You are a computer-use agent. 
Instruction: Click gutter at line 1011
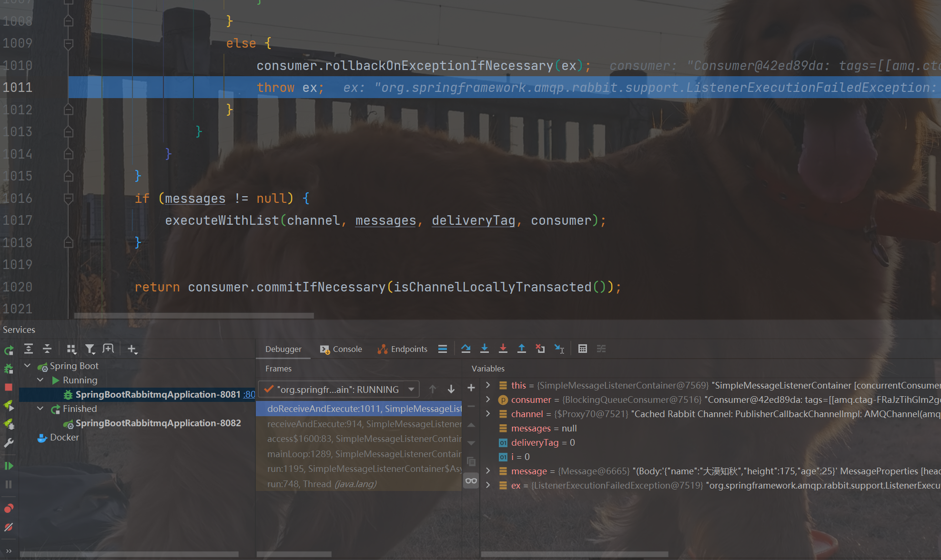coord(33,88)
